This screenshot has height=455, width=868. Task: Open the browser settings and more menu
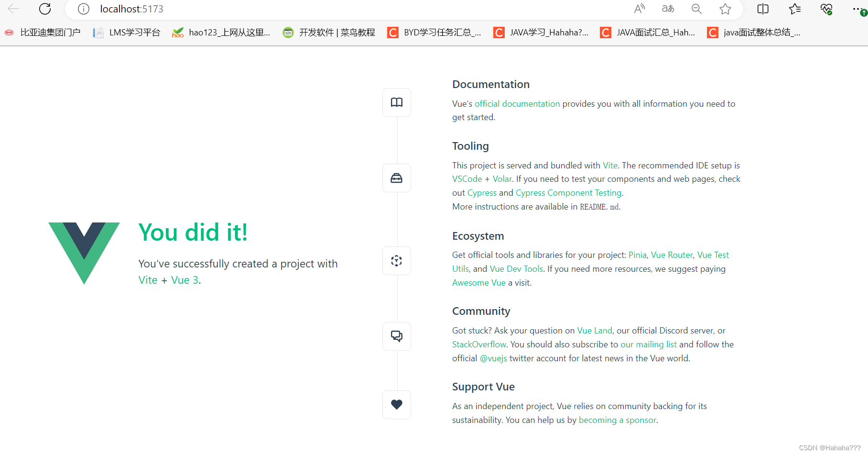858,9
